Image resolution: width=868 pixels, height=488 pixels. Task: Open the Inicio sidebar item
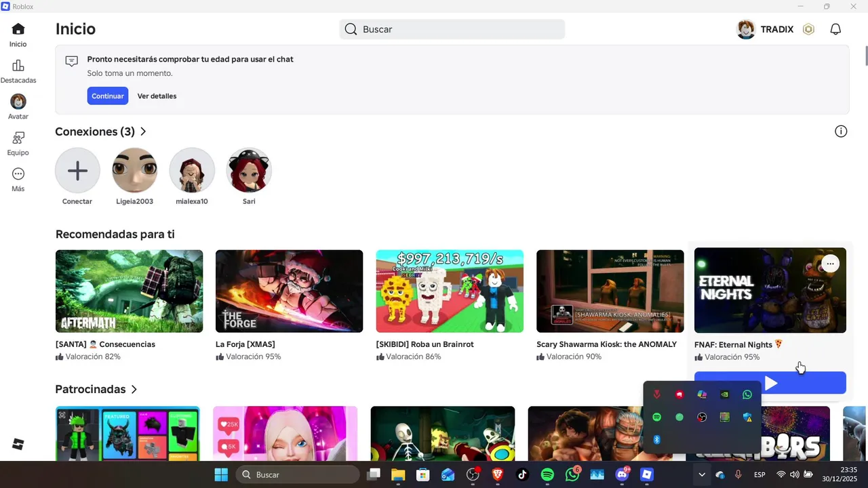18,35
